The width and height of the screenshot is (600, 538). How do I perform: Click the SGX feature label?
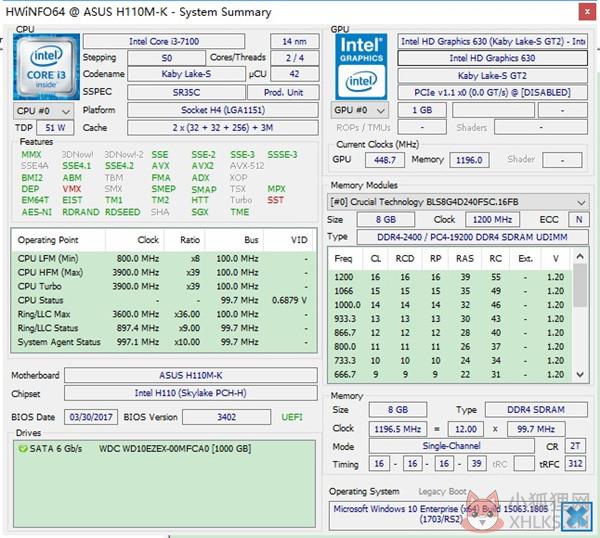tap(200, 212)
